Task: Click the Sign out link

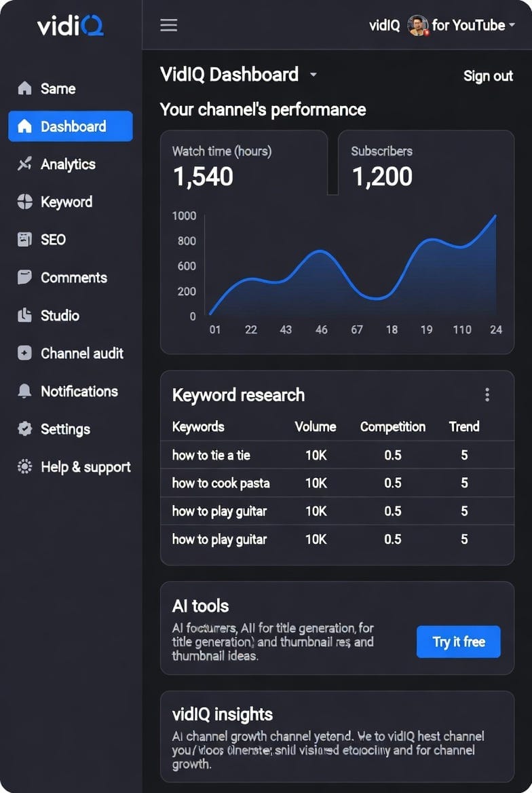Action: pyautogui.click(x=488, y=76)
